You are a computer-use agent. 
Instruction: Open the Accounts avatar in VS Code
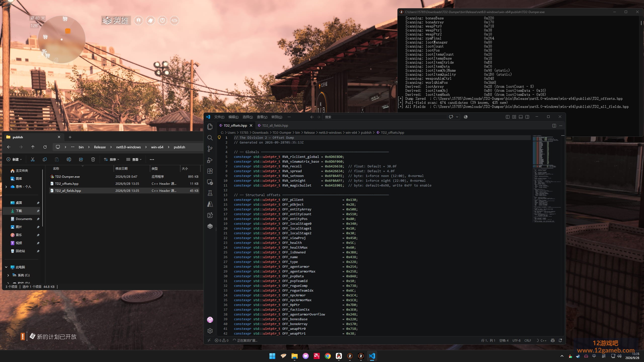point(210,320)
